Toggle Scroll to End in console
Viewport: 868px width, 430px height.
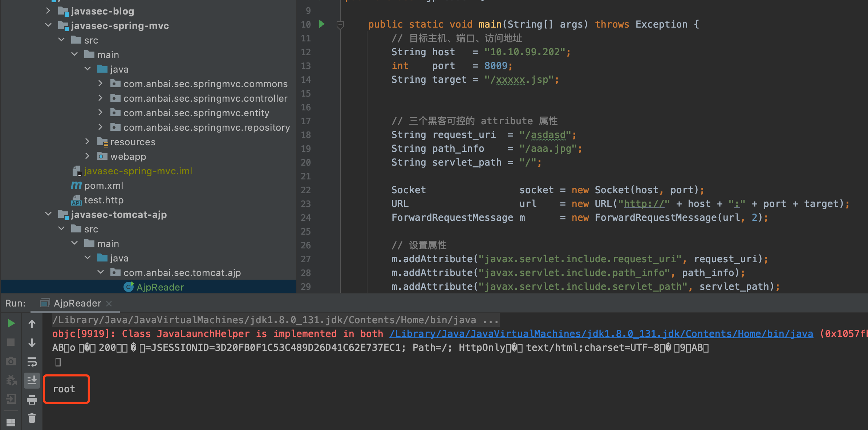[x=32, y=380]
